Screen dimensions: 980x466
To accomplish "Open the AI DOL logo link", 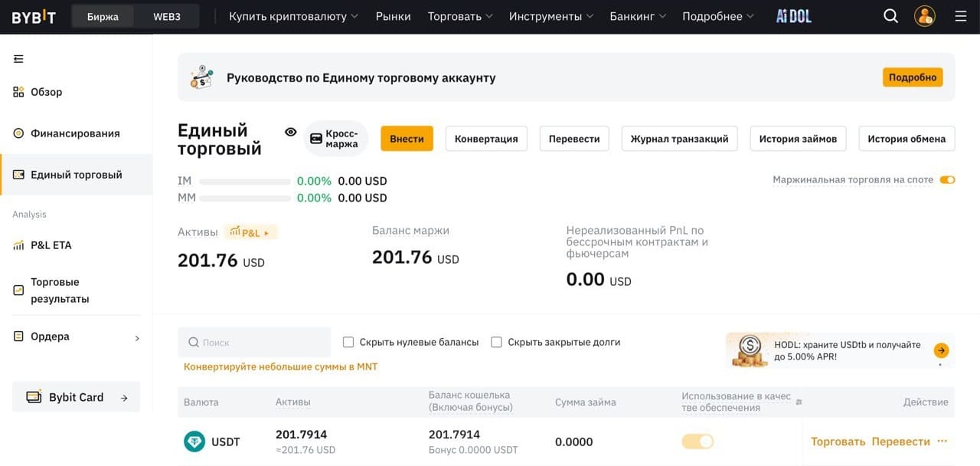I will point(793,16).
